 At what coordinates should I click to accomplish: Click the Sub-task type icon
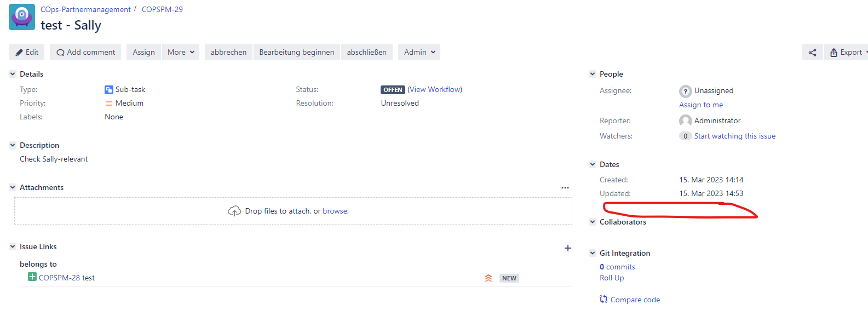click(109, 90)
